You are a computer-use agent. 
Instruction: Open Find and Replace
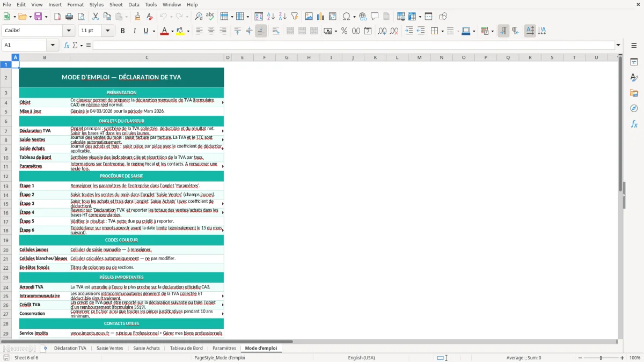[x=199, y=17]
